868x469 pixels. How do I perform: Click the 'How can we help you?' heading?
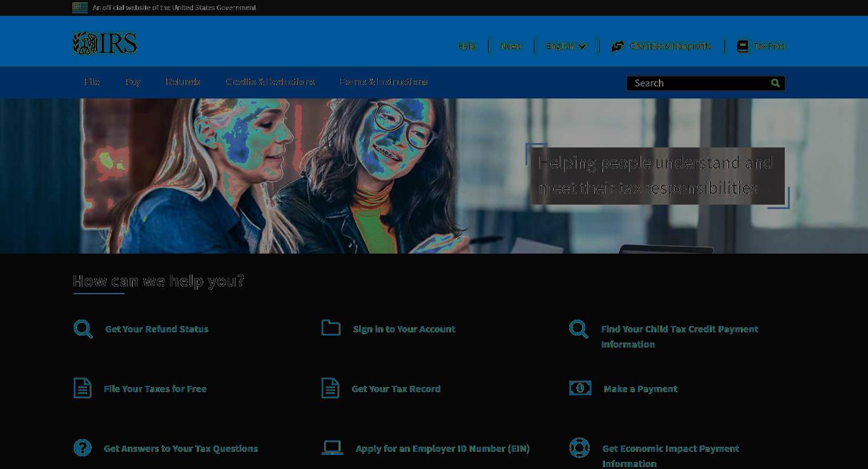(x=158, y=281)
